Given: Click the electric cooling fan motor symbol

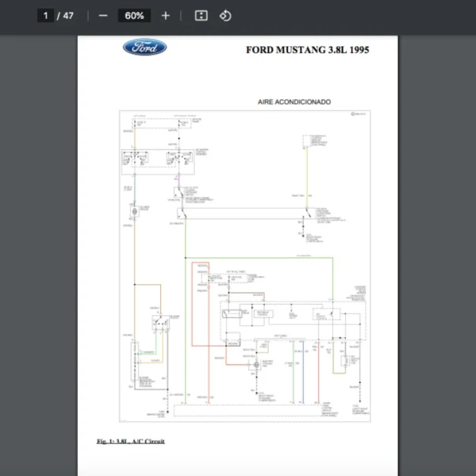Looking at the screenshot, I should pos(256,366).
